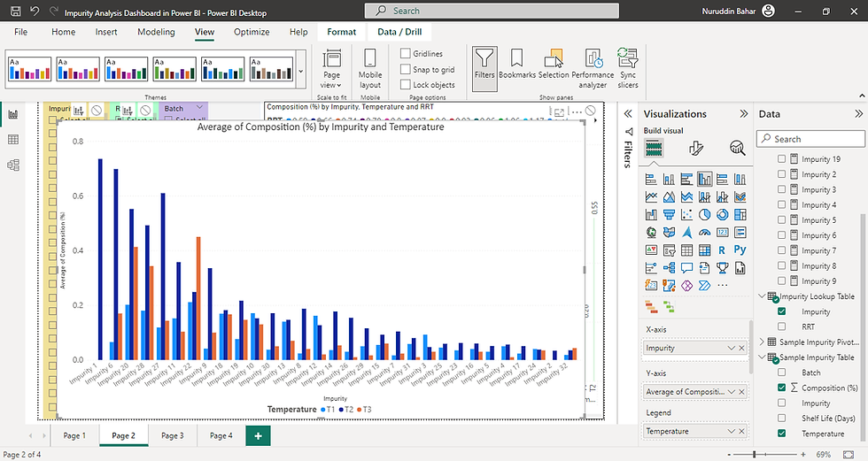This screenshot has height=461, width=868.
Task: Choose the Stacked bar chart visual
Action: (652, 179)
